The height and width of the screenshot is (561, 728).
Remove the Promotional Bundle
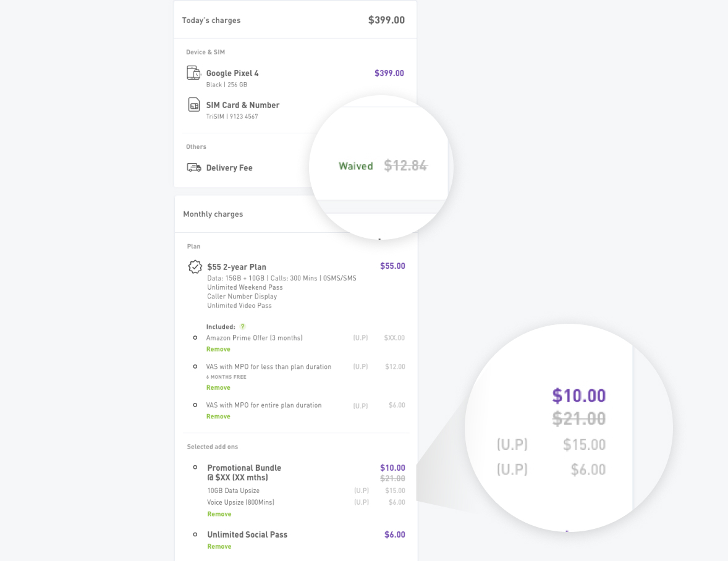tap(219, 513)
